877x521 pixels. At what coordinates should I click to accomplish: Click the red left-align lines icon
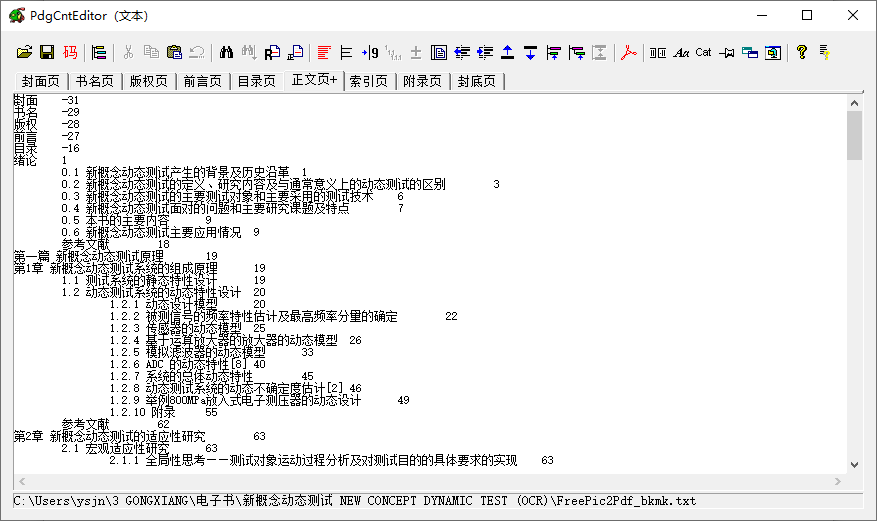pos(324,53)
